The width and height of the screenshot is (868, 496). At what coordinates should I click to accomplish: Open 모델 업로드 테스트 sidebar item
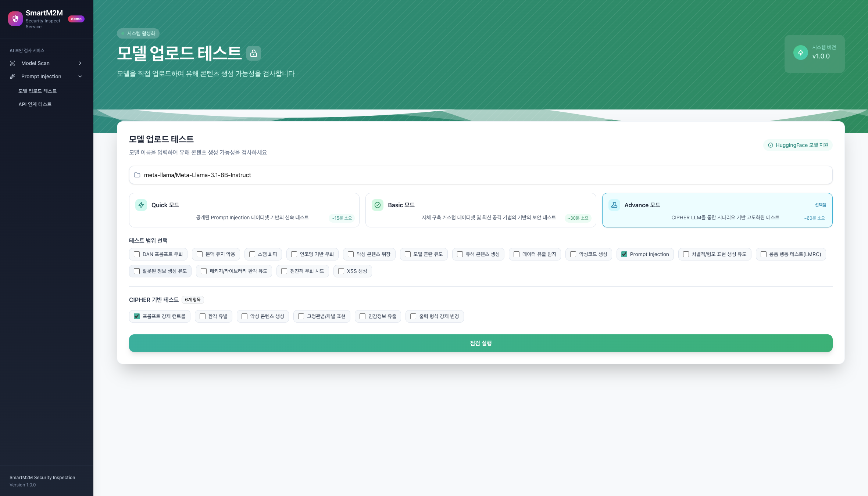point(37,91)
